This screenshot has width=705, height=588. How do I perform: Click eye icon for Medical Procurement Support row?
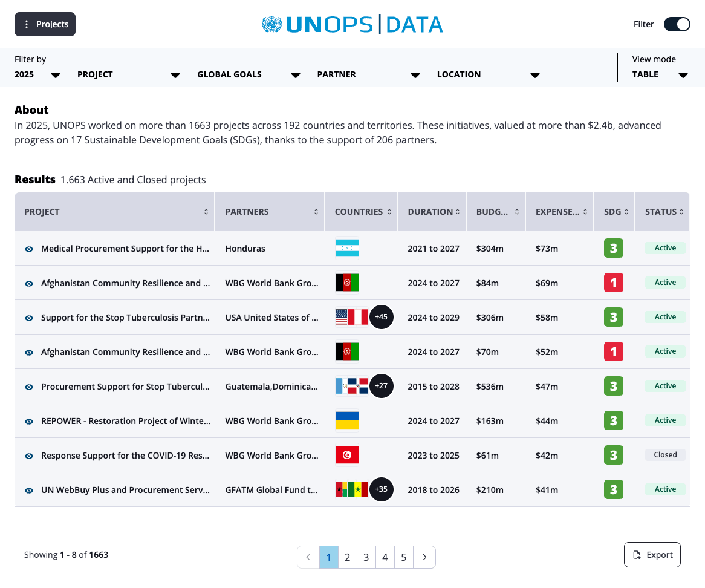pos(29,249)
